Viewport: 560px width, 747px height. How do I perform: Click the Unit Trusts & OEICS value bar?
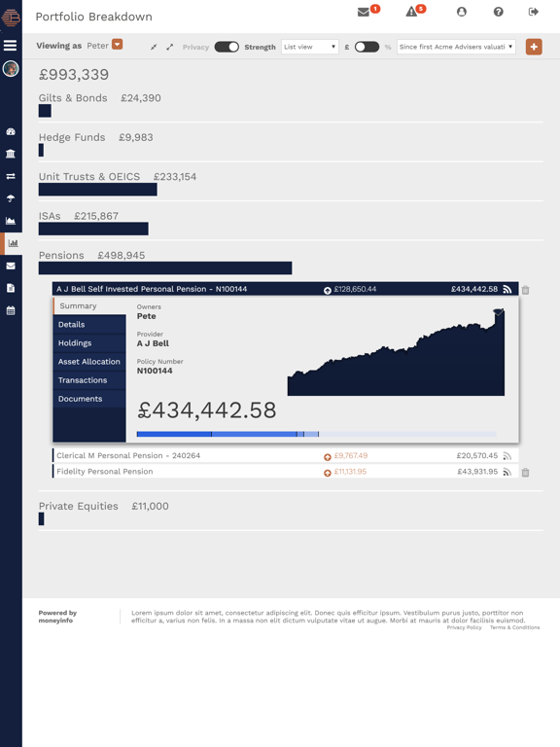pyautogui.click(x=97, y=189)
